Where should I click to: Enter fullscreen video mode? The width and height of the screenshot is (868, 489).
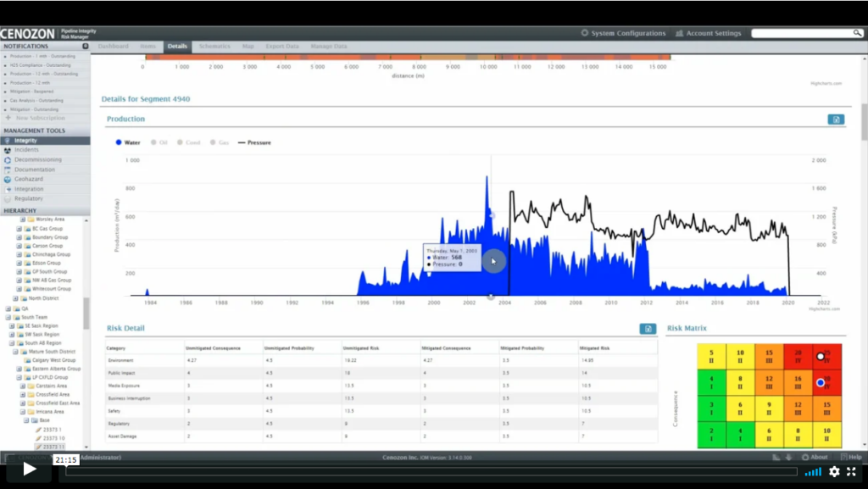tap(851, 472)
